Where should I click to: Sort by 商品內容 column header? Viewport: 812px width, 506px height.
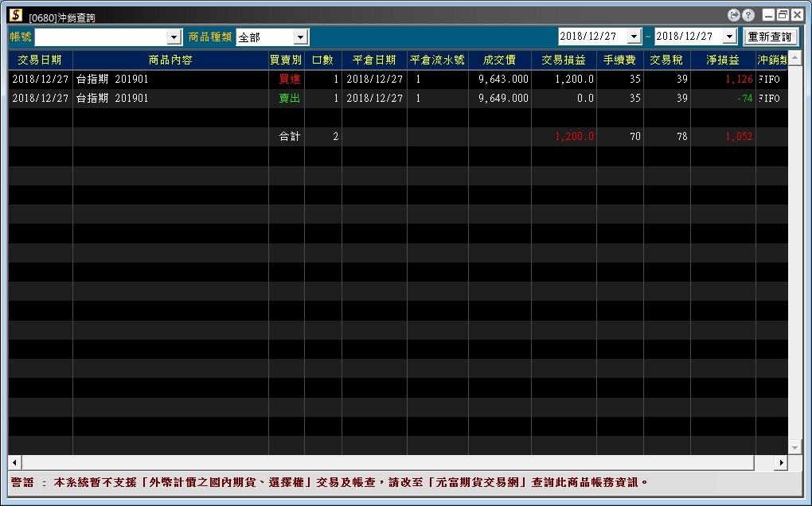click(x=170, y=60)
